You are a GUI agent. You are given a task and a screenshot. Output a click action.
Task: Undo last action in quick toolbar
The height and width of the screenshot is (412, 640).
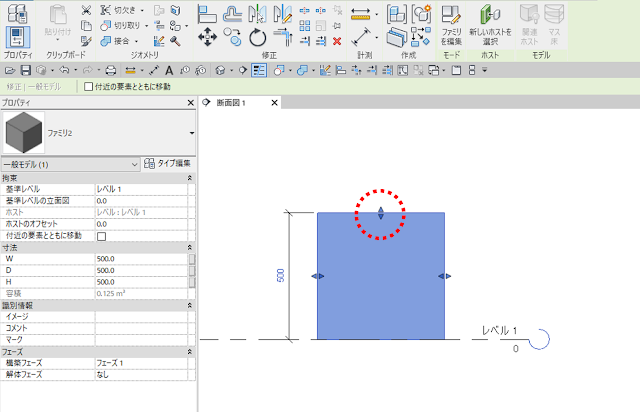tap(64, 70)
